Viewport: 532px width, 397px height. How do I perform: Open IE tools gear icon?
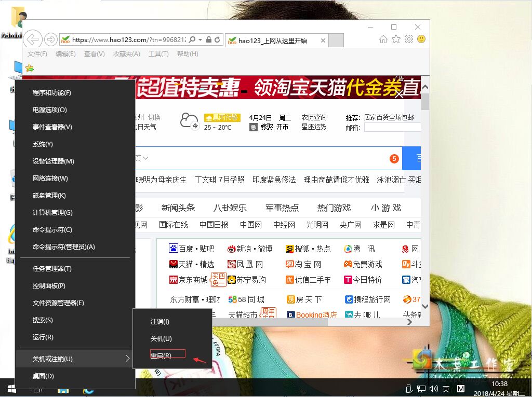coord(409,39)
